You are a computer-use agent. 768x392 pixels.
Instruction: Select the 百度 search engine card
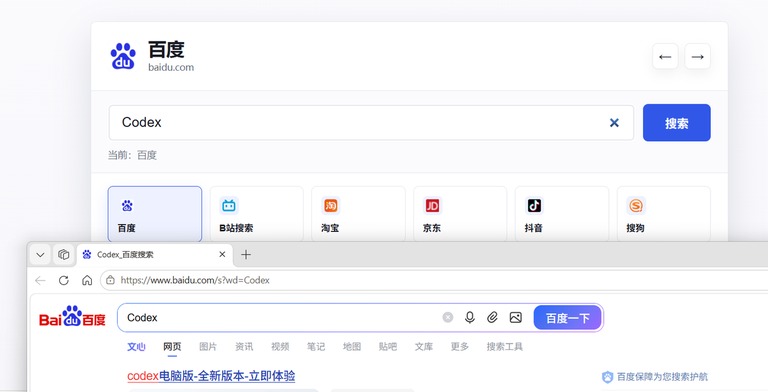point(155,214)
